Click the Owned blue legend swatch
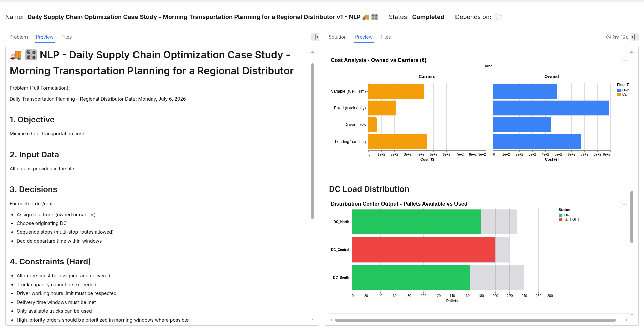 click(619, 90)
